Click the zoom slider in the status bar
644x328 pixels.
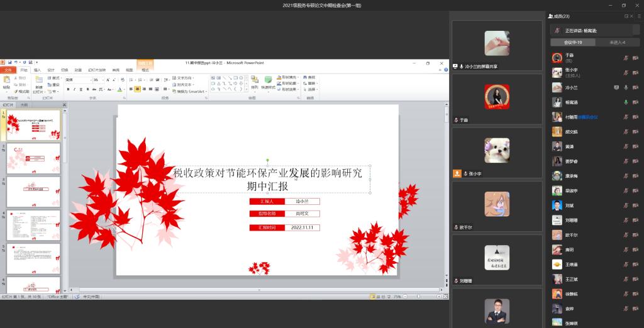point(419,296)
